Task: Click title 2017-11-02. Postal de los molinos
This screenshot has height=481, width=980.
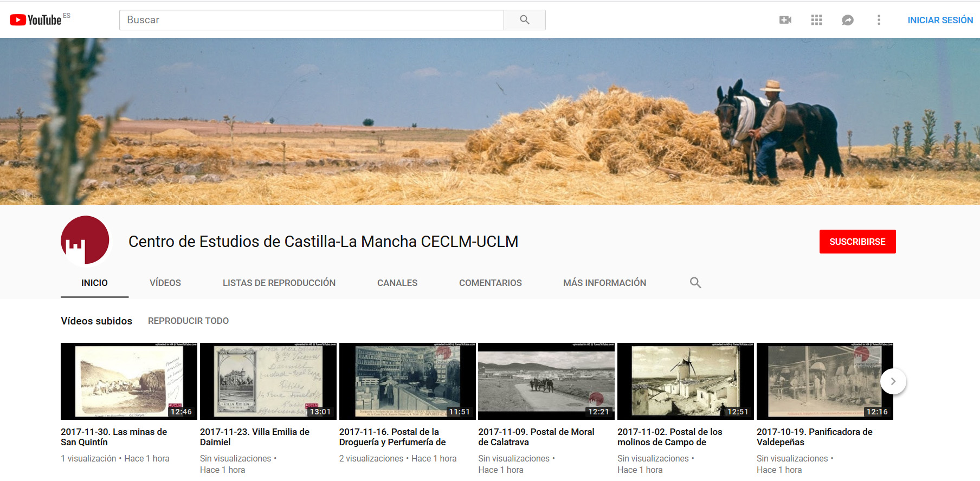Action: 670,437
